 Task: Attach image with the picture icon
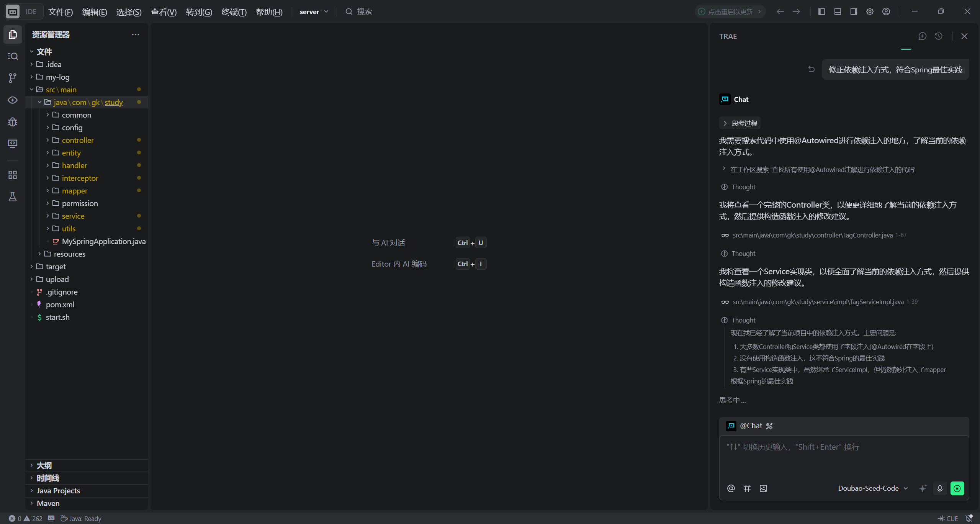[x=763, y=488]
